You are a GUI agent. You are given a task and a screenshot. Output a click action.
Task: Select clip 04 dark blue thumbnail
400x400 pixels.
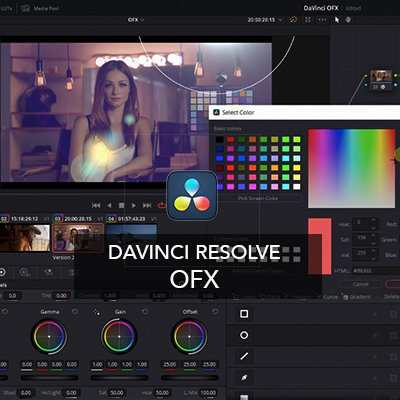[131, 237]
